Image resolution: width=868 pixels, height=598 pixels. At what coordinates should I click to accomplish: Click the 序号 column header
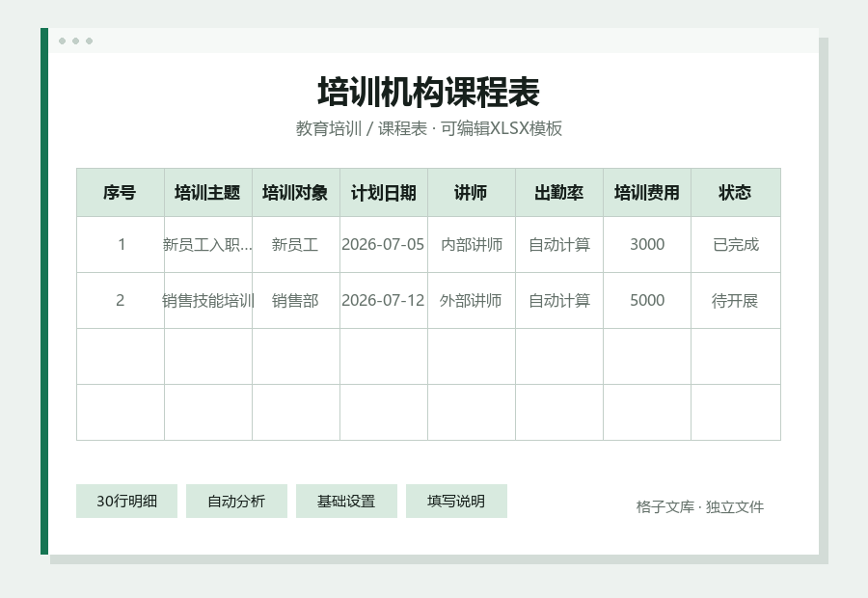click(121, 193)
